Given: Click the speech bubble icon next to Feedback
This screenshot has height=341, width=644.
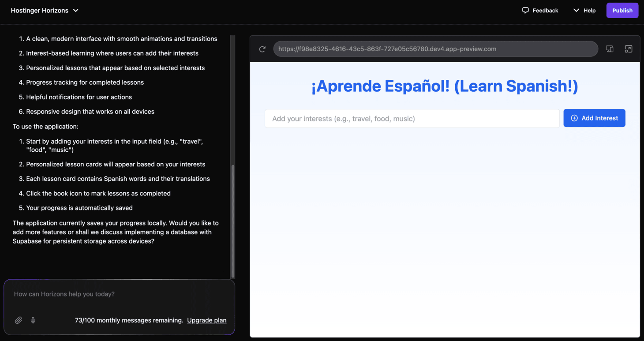Looking at the screenshot, I should [525, 10].
